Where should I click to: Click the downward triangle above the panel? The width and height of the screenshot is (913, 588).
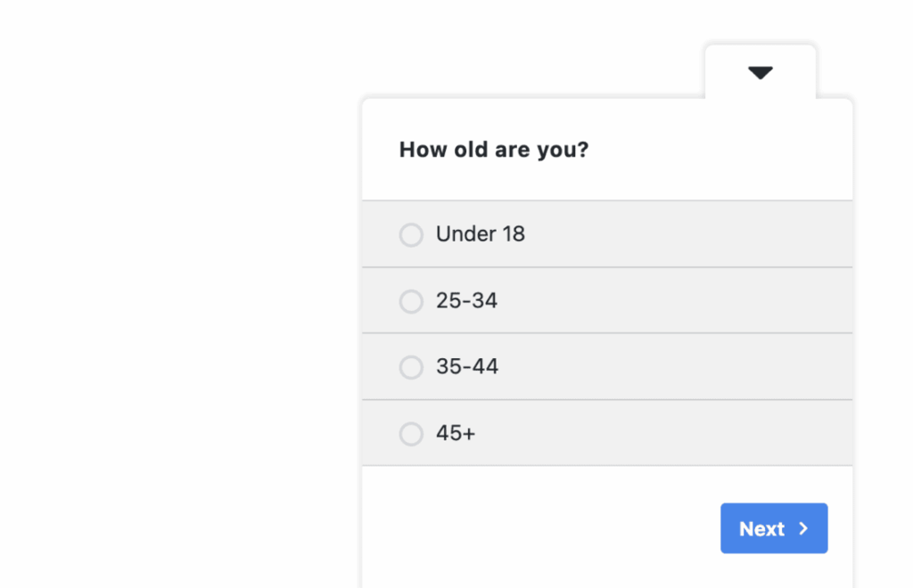click(760, 72)
